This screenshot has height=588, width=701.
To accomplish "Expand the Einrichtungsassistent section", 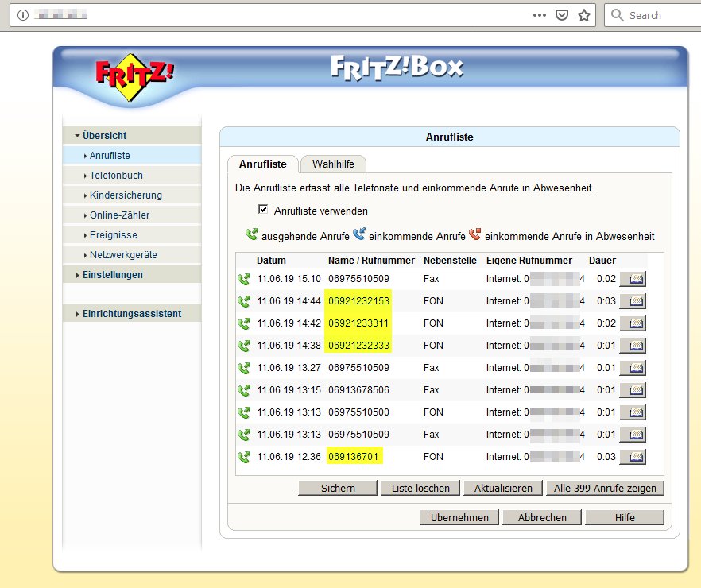I will (x=132, y=314).
